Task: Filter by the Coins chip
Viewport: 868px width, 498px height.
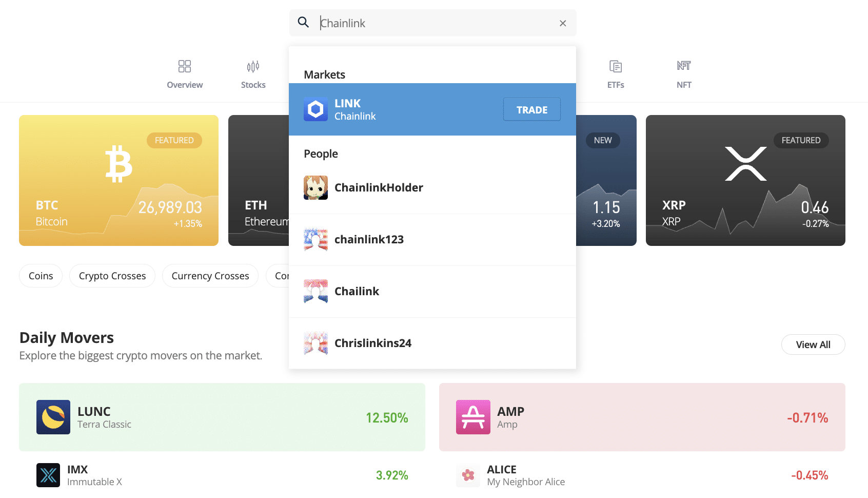Action: click(41, 276)
